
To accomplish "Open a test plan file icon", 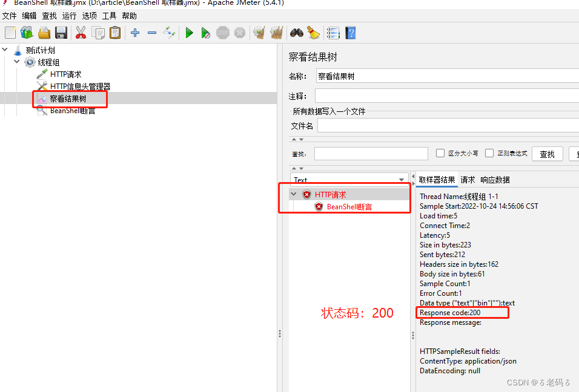I will [44, 33].
